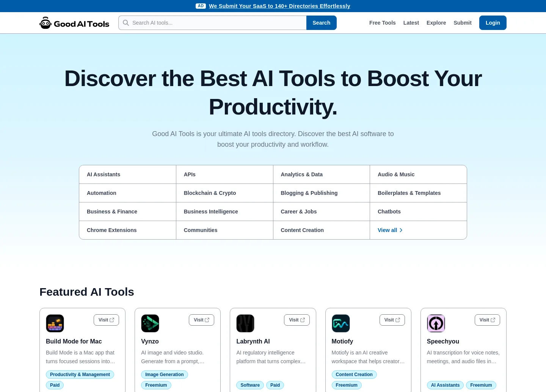Visit the Motiofy website

(x=392, y=320)
